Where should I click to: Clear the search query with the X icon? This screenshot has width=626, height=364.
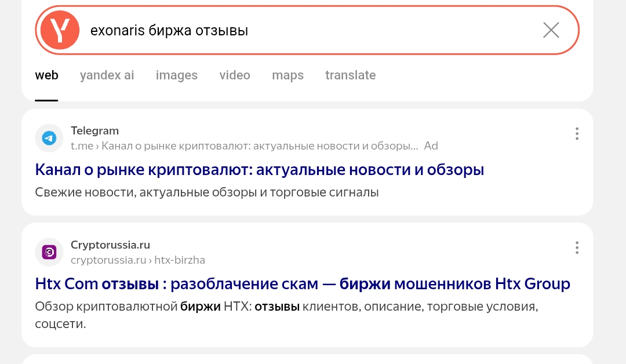(x=551, y=30)
